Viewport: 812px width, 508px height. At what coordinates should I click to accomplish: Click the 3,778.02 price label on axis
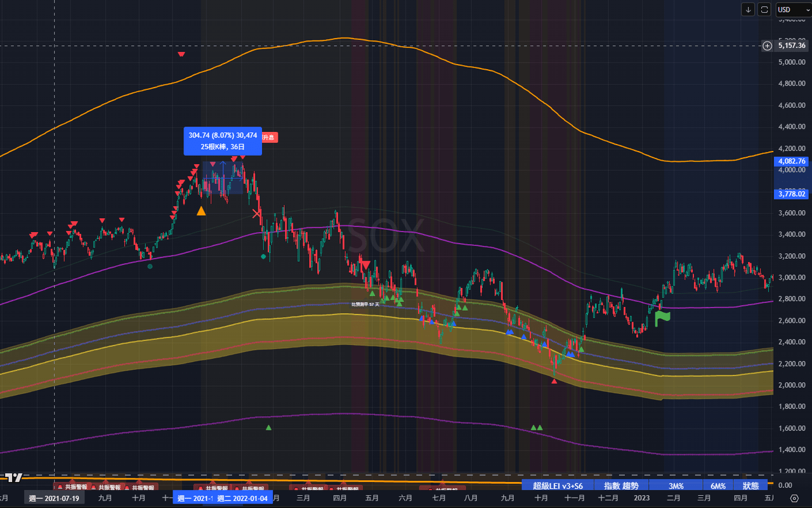(x=791, y=194)
